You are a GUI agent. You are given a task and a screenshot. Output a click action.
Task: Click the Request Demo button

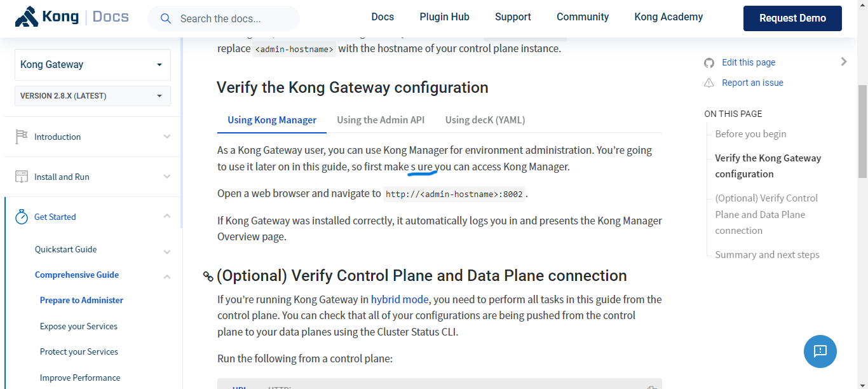tap(792, 18)
